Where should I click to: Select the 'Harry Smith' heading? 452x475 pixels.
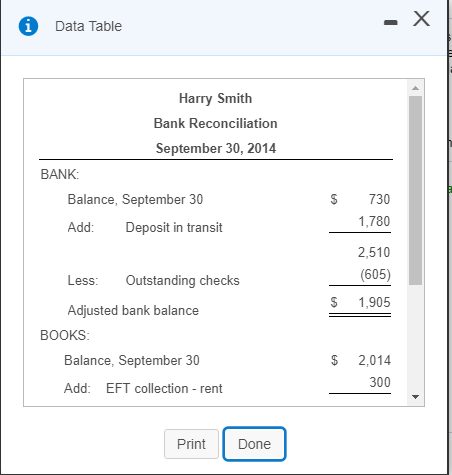click(215, 98)
